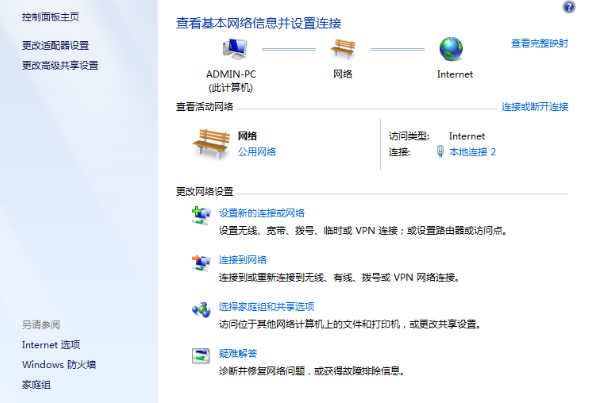
Task: Click the large bench icon under active networks
Action: coord(211,143)
